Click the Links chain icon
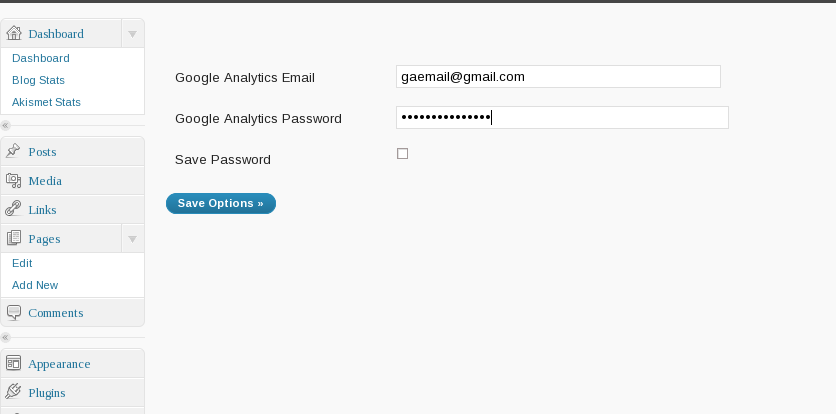The image size is (836, 414). click(x=13, y=209)
